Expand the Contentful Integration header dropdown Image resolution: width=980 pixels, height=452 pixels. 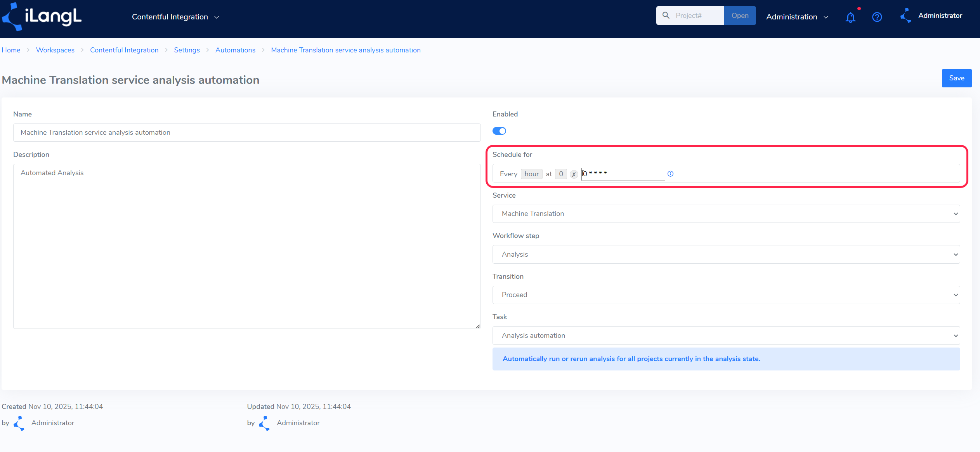point(175,17)
